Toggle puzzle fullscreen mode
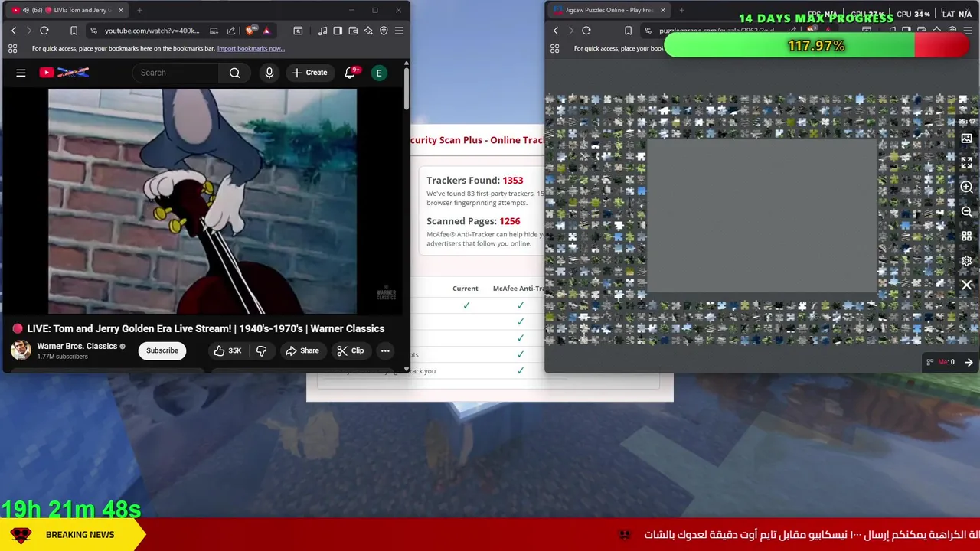This screenshot has width=980, height=551. [966, 163]
